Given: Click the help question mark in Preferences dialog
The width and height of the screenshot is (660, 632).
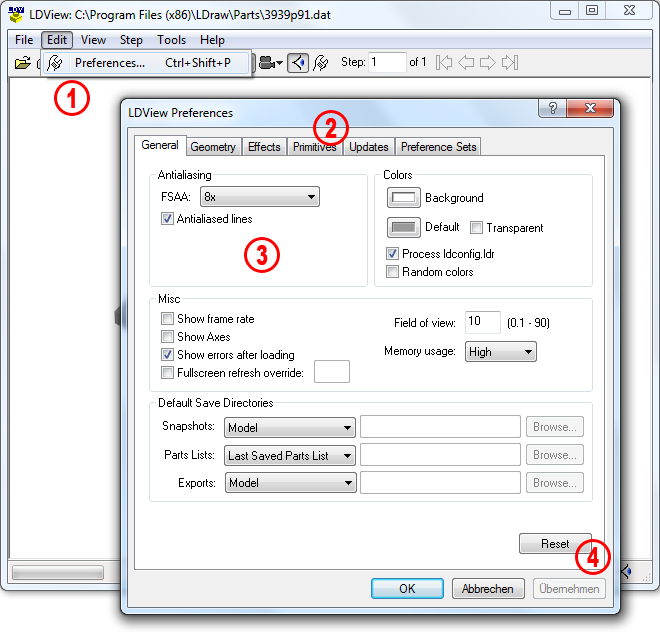Looking at the screenshot, I should [553, 108].
